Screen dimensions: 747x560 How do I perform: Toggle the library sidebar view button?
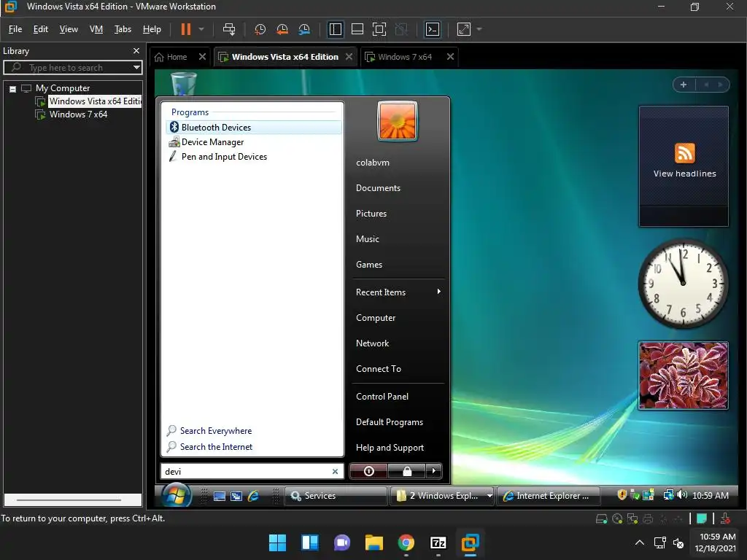(336, 29)
